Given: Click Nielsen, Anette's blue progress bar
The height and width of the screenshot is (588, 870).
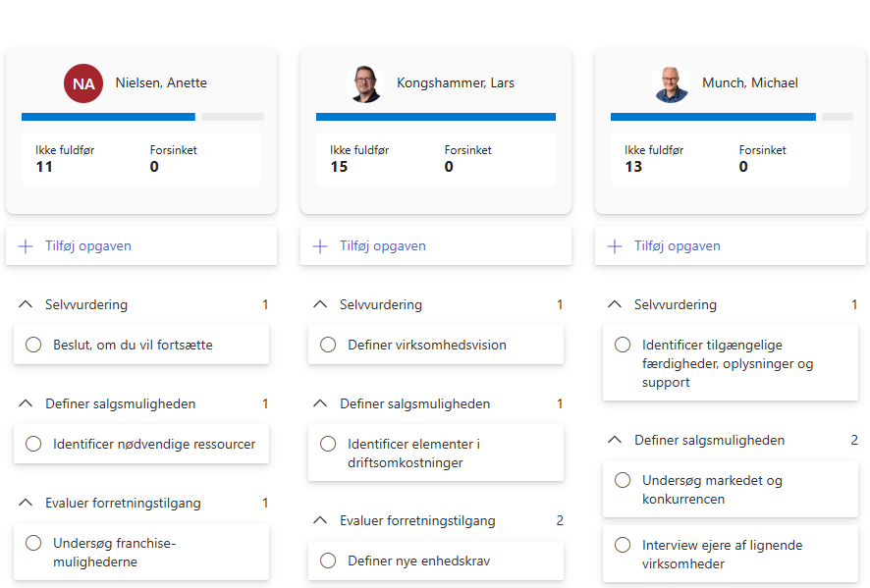Looking at the screenshot, I should (108, 117).
